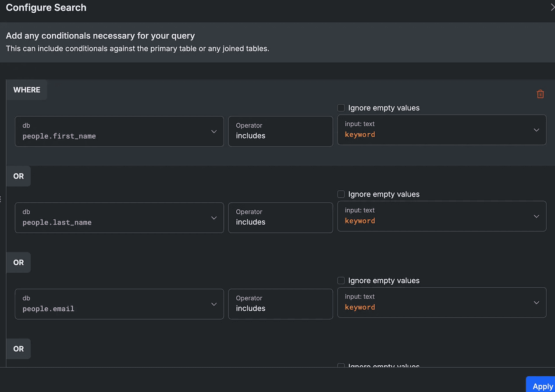Open the people.email field dropdown
Image resolution: width=555 pixels, height=392 pixels.
coord(119,304)
